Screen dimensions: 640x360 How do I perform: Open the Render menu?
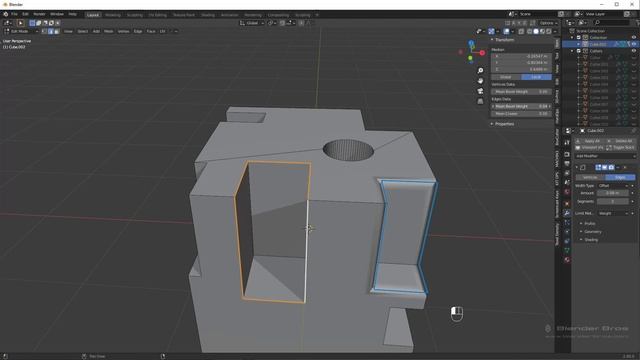coord(39,14)
